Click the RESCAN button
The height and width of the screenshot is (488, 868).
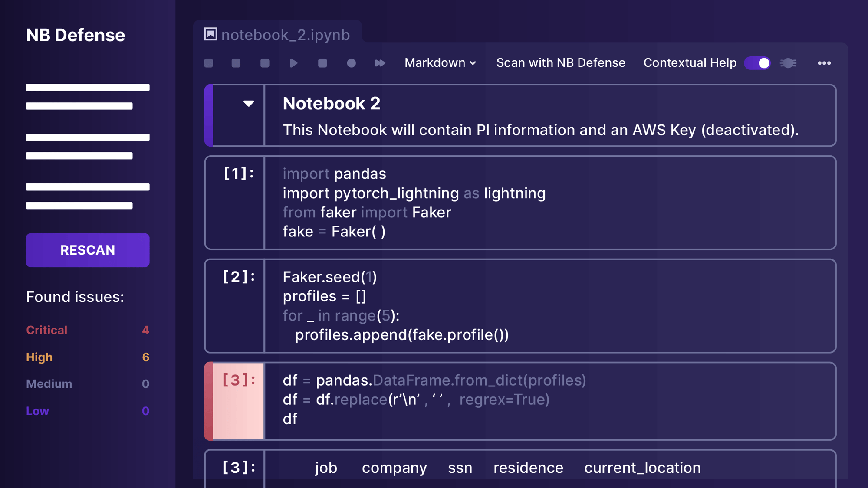[87, 250]
